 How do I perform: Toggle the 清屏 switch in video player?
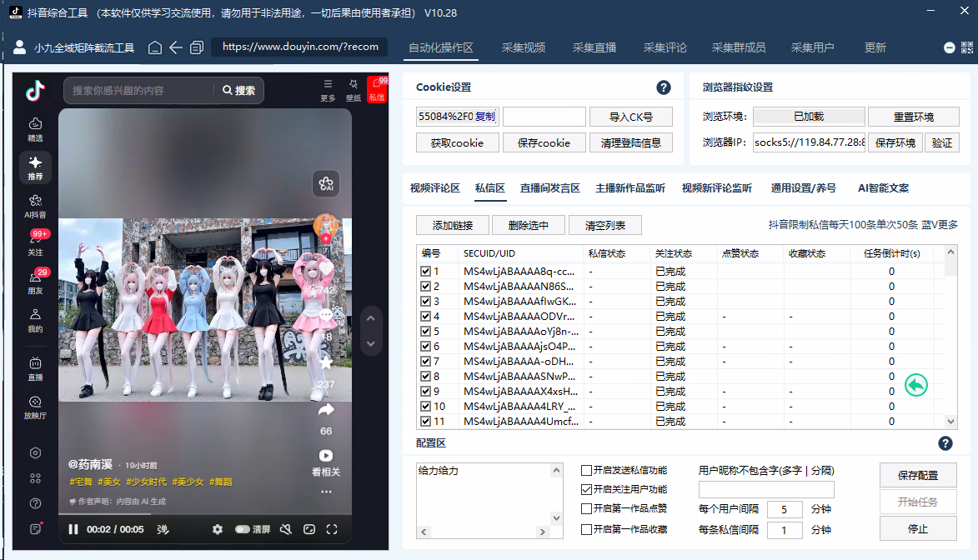243,529
